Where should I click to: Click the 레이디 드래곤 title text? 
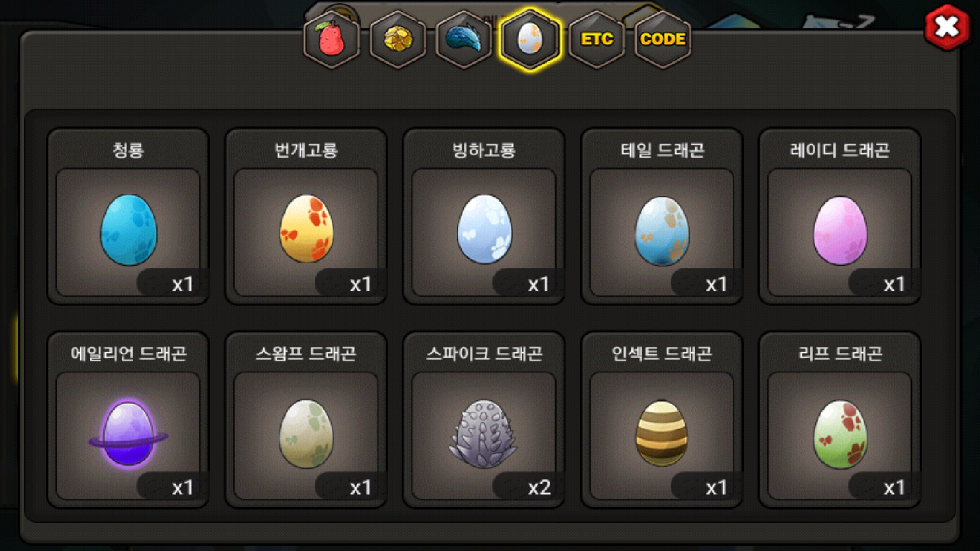pyautogui.click(x=840, y=150)
